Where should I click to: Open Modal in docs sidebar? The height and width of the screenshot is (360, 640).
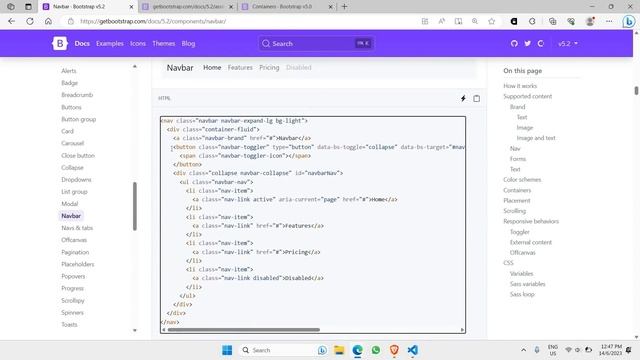tap(69, 204)
